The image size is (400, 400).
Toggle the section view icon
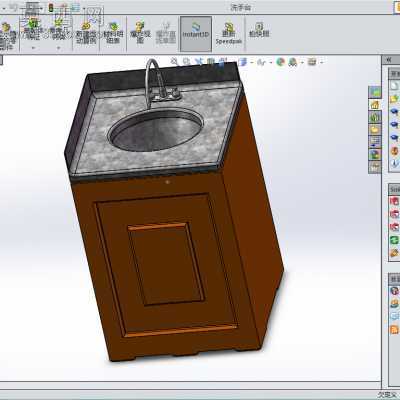[211, 62]
